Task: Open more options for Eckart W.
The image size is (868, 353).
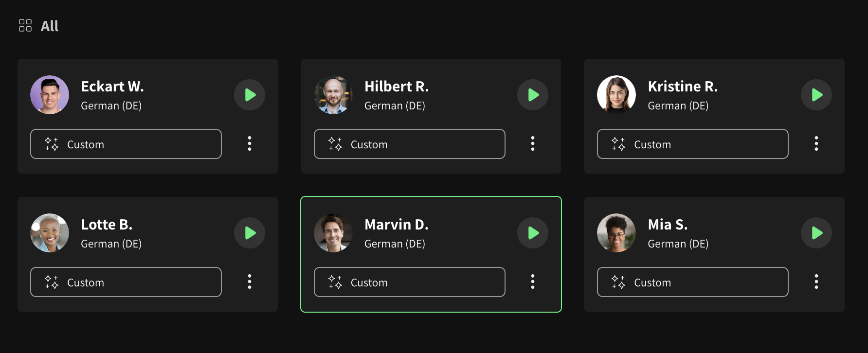Action: click(x=250, y=143)
